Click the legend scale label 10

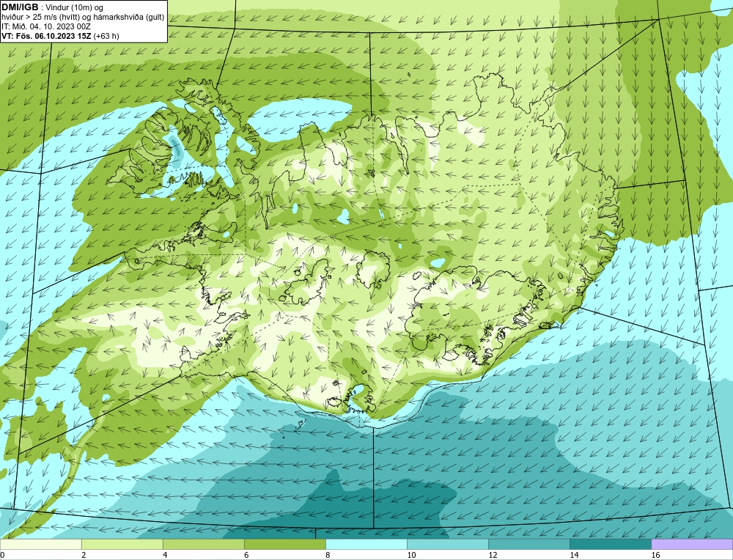[x=411, y=555]
